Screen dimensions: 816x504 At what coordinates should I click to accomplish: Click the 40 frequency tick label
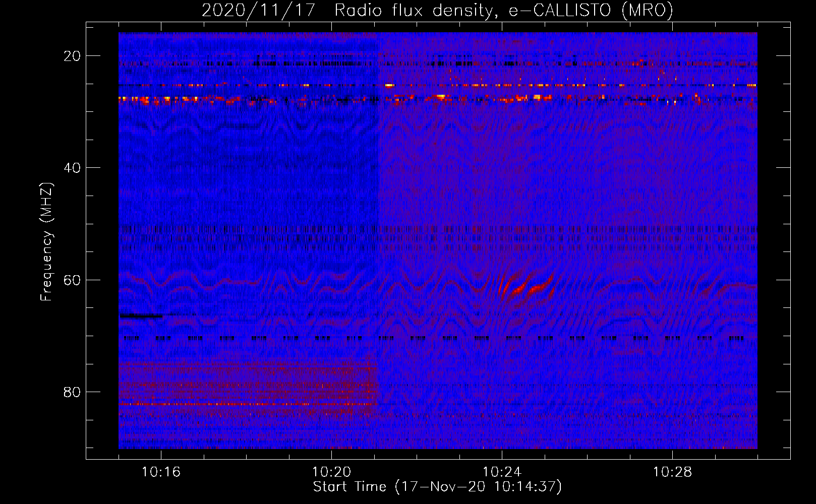coord(73,168)
